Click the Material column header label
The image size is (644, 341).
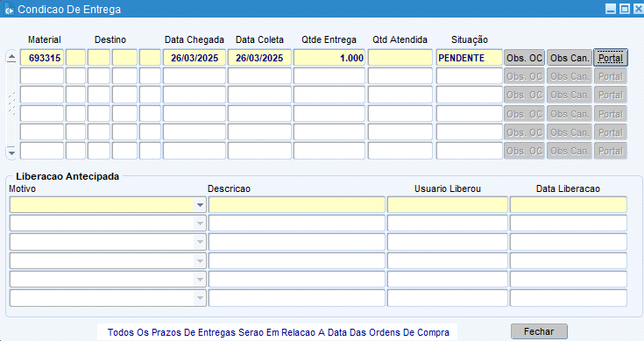pyautogui.click(x=45, y=39)
